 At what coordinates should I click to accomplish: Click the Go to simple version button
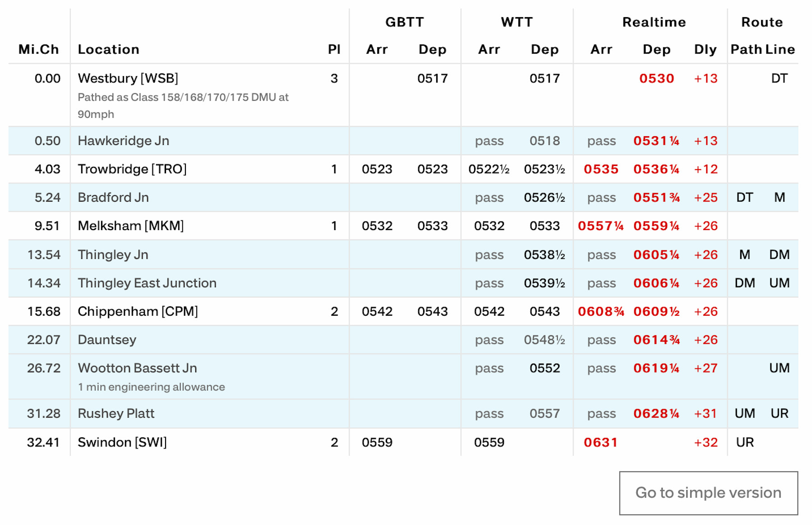pyautogui.click(x=708, y=493)
